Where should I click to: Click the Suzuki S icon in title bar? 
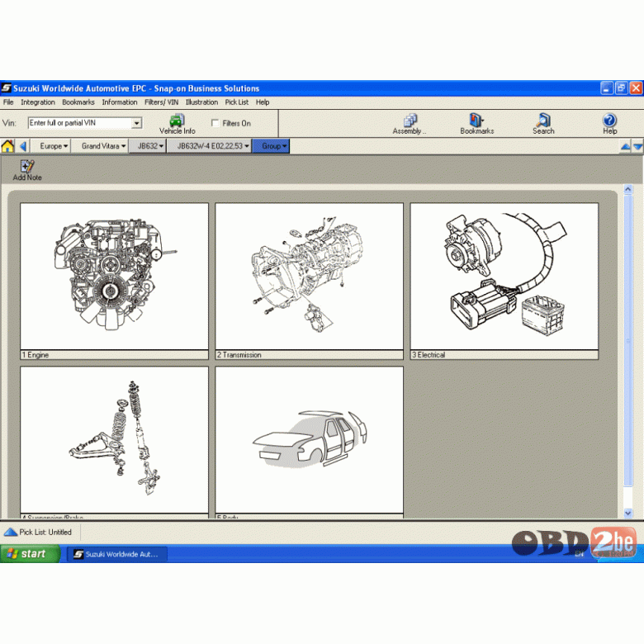tap(6, 88)
